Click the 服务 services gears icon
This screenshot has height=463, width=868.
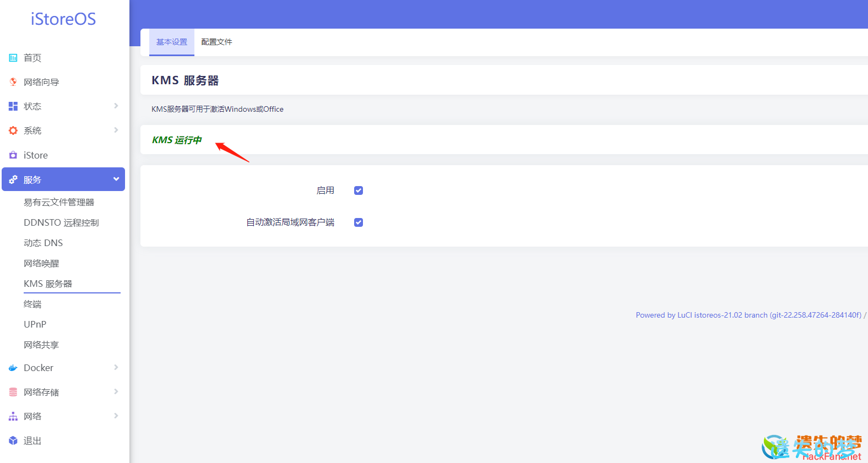pos(13,179)
